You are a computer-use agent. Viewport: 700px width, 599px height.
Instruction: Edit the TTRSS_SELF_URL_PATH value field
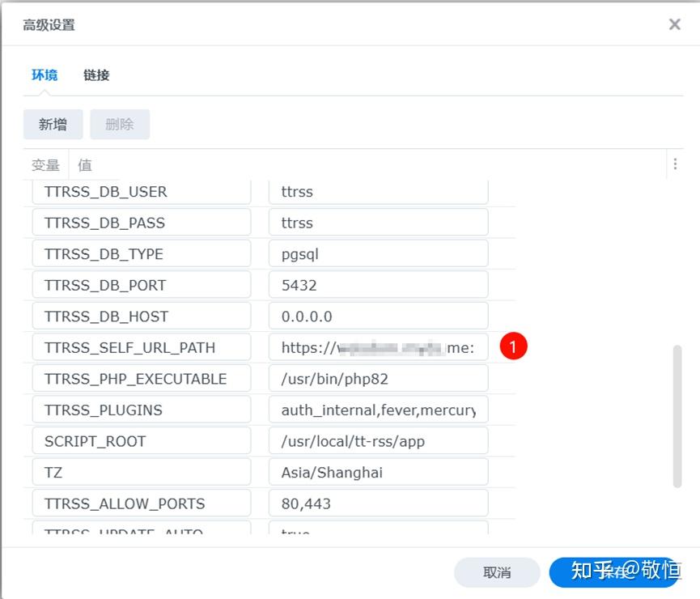point(378,346)
